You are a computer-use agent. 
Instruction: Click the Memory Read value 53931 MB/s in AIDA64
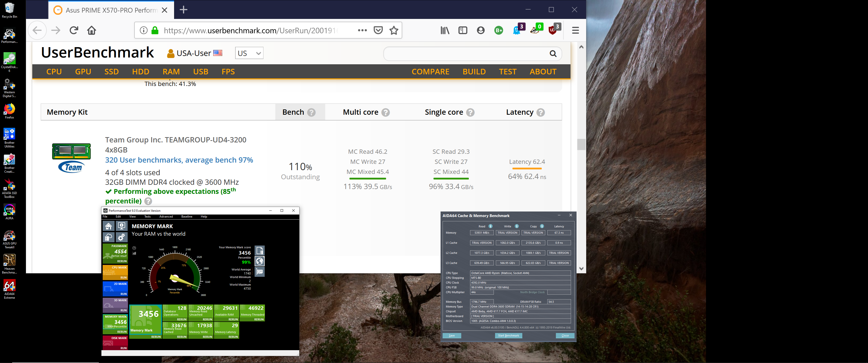point(481,233)
